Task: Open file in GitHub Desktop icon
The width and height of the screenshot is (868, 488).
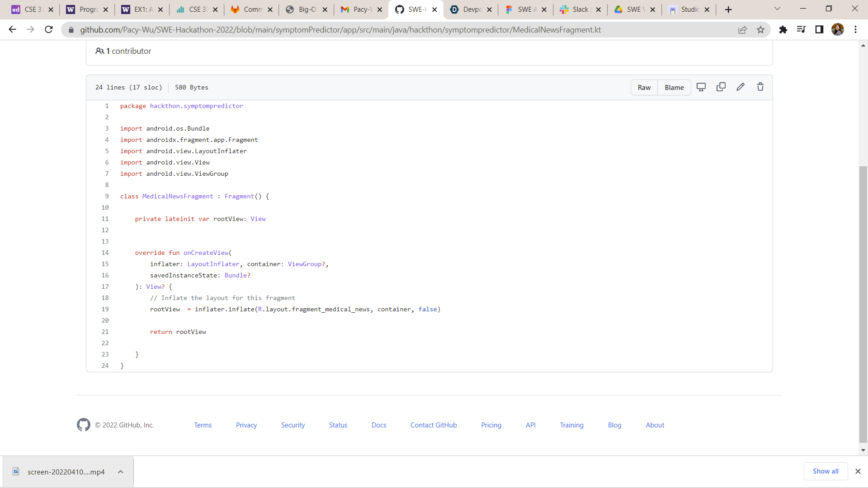Action: [701, 87]
